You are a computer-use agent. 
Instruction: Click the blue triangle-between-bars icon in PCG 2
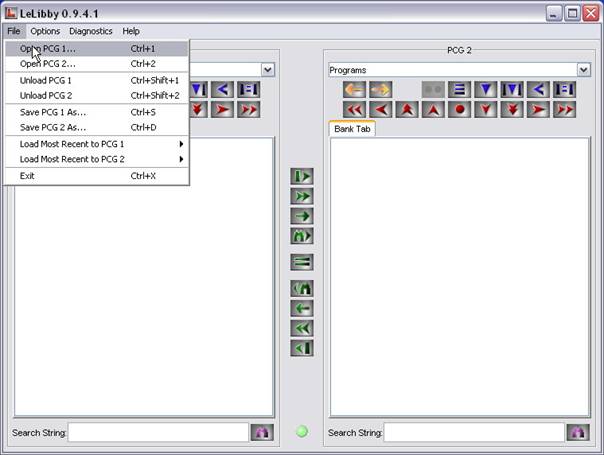(512, 90)
